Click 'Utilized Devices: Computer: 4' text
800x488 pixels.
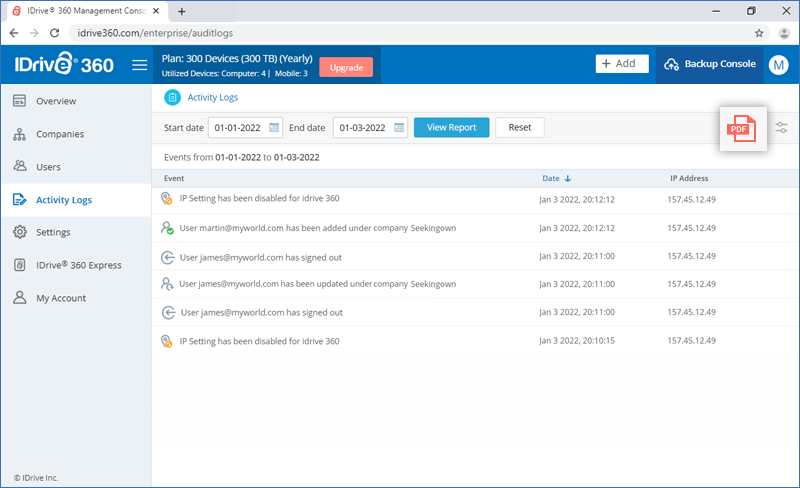[214, 74]
